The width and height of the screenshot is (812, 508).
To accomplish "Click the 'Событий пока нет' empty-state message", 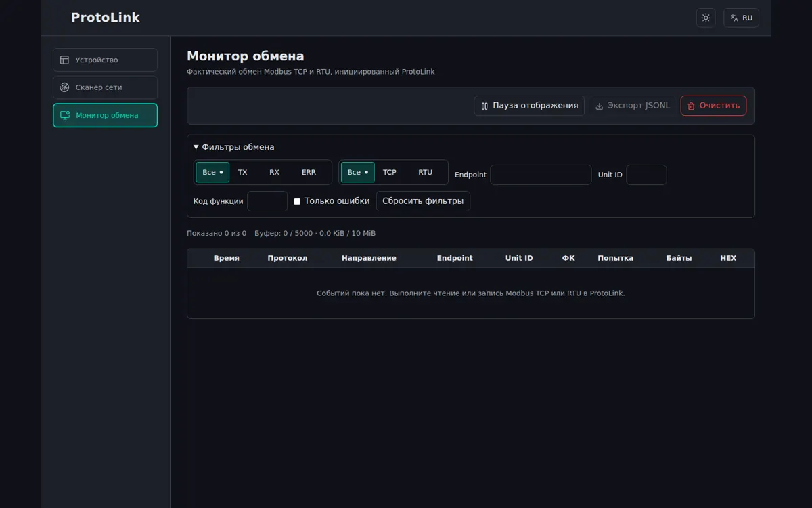I will point(471,293).
